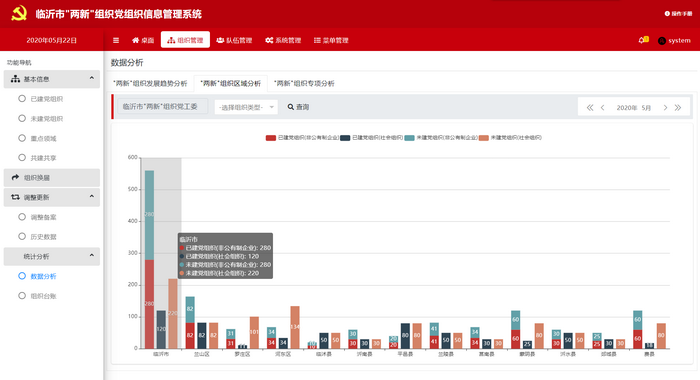Open the 组织换届 sidebar item
This screenshot has width=700, height=380.
(x=52, y=178)
